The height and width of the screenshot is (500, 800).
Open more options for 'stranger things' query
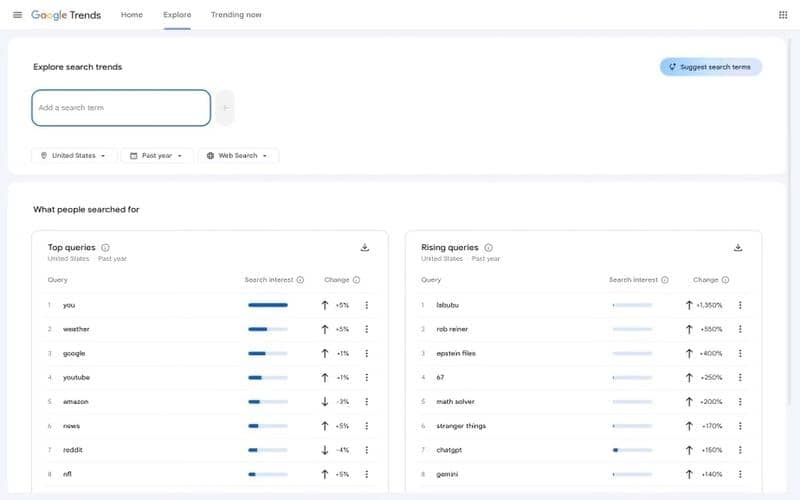pos(740,426)
